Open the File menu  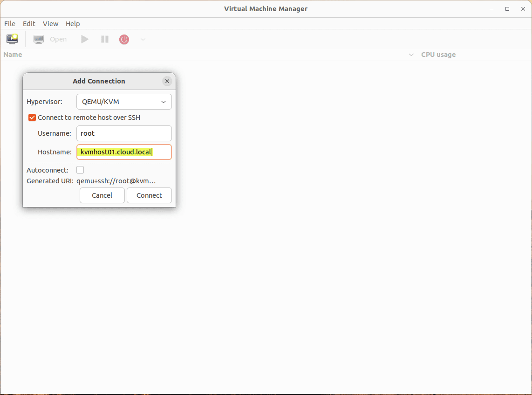point(9,24)
